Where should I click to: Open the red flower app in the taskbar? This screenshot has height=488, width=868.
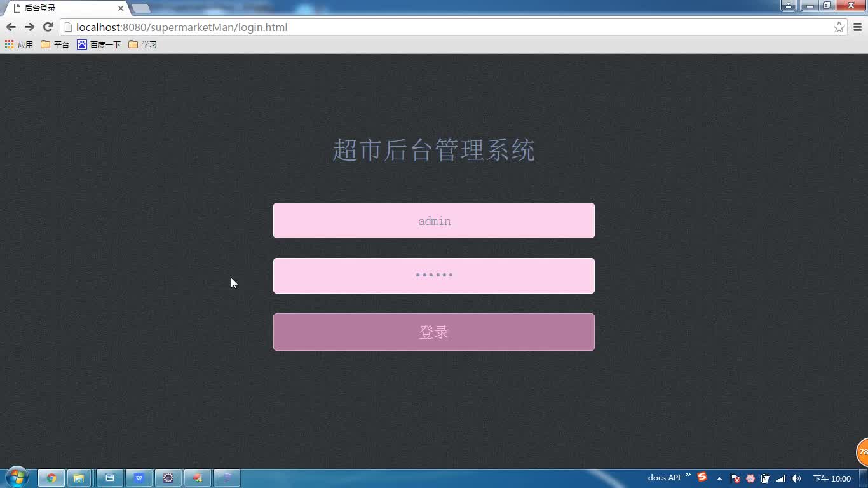[x=197, y=478]
